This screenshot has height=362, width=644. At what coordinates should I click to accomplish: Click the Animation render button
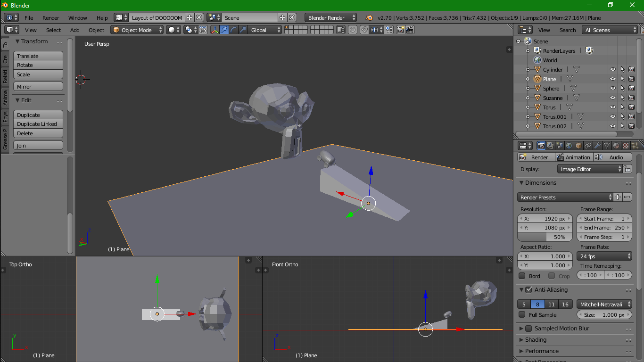click(574, 157)
